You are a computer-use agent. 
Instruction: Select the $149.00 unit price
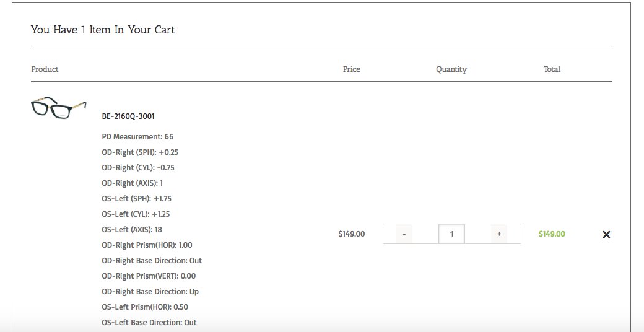[352, 234]
